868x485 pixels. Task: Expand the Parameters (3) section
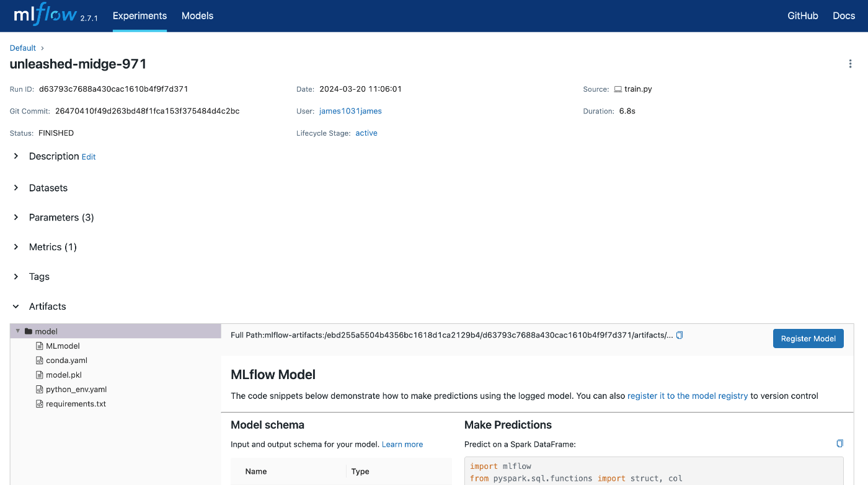[16, 217]
